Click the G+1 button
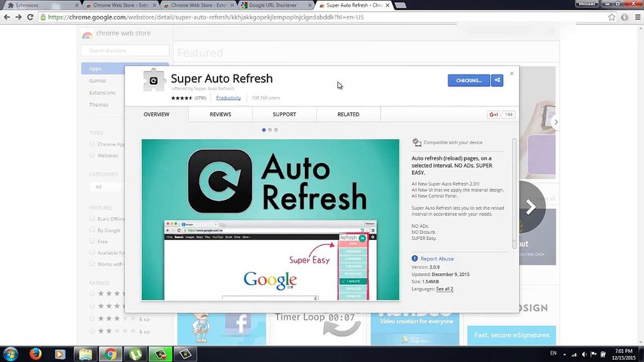This screenshot has width=644, height=362. (x=494, y=115)
